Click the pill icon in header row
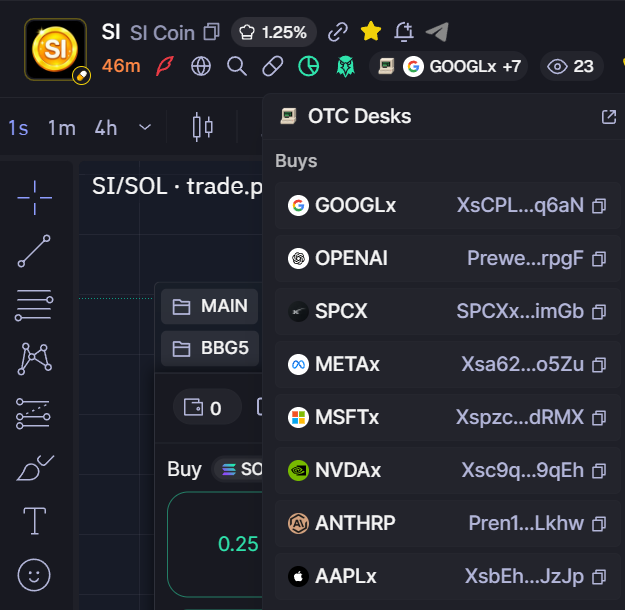625x610 pixels. (x=273, y=66)
